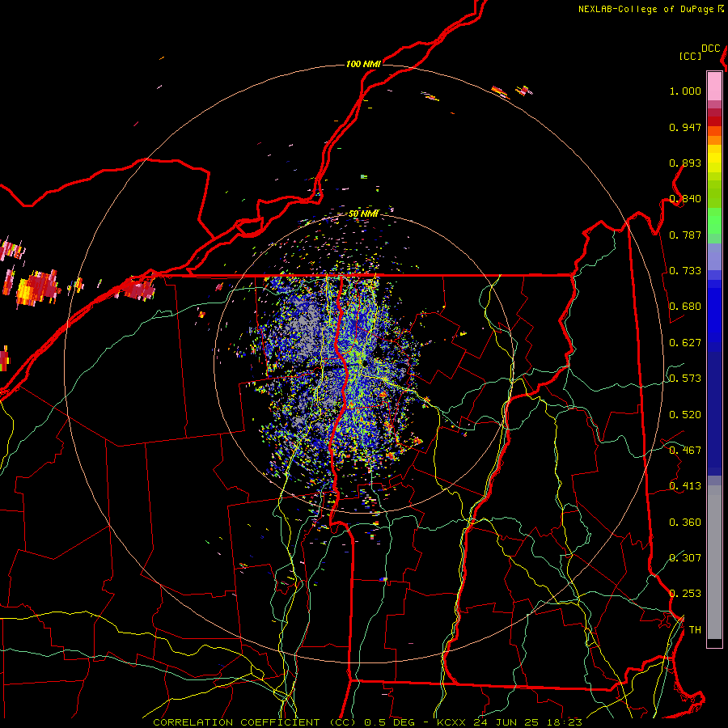Select the 1.000 legend value
The image size is (728, 728).
pyautogui.click(x=685, y=91)
